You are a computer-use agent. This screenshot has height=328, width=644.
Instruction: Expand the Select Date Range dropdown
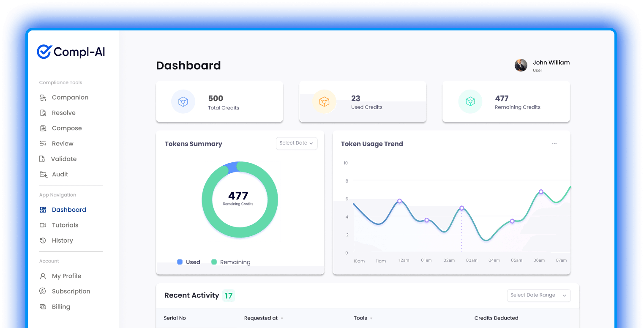pos(538,295)
